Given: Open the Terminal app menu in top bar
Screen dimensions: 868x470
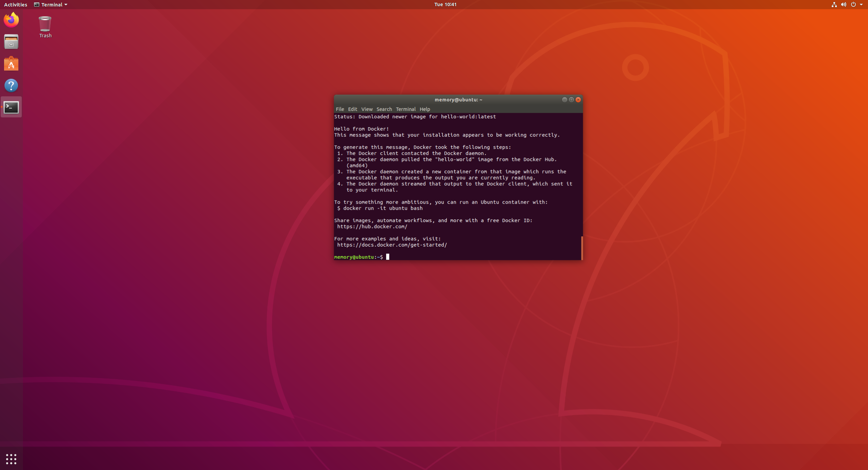Looking at the screenshot, I should pos(51,4).
